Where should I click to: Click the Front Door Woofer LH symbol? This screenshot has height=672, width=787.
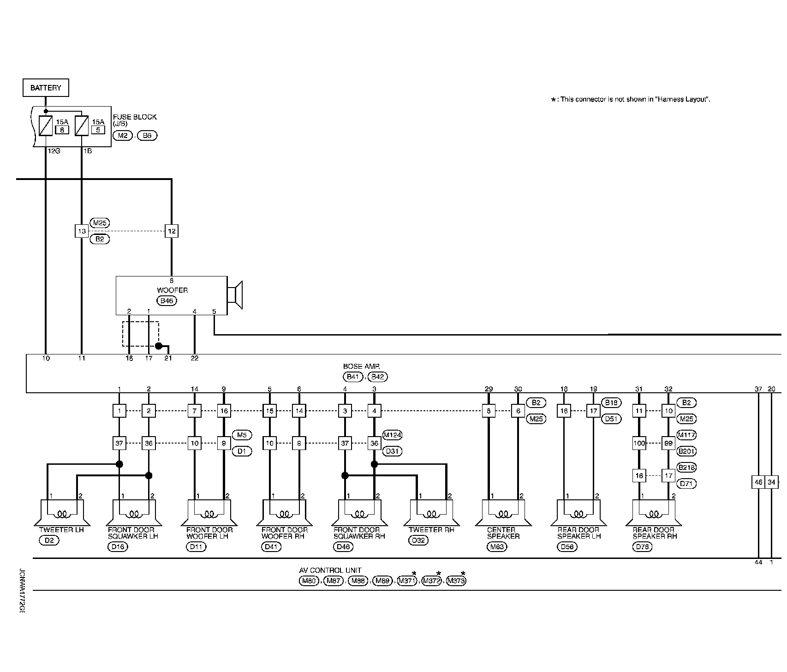point(210,513)
